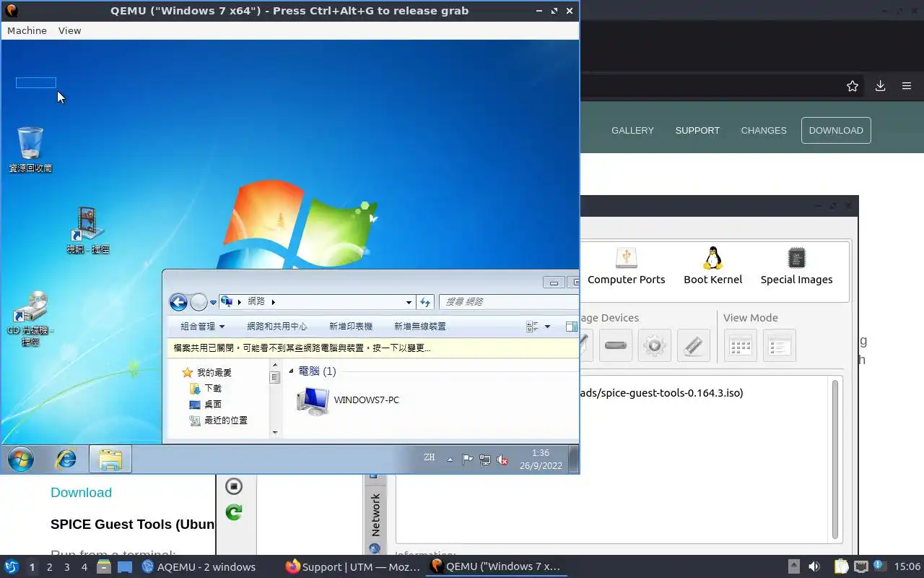The height and width of the screenshot is (578, 924).
Task: Click the ZH language indicator
Action: coord(430,457)
